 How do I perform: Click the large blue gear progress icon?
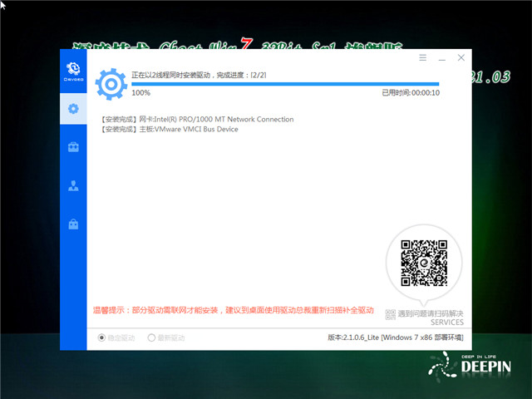tap(111, 84)
